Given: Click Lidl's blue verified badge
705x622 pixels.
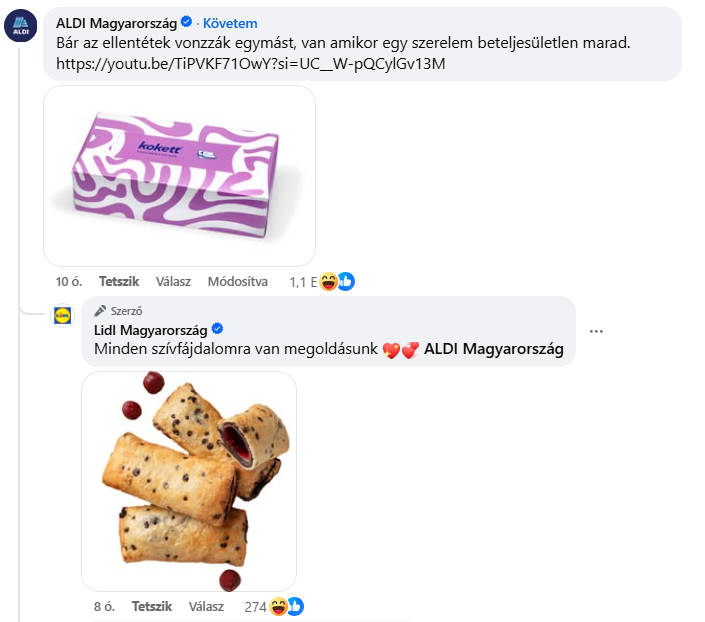Looking at the screenshot, I should [x=217, y=329].
